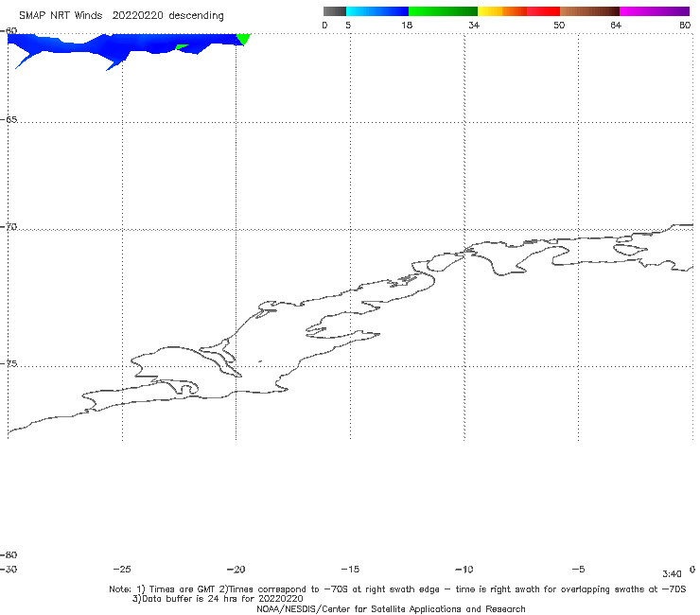Click the yellow-red 34-50 color bar segment
Screen dimensions: 700x615
click(518, 11)
